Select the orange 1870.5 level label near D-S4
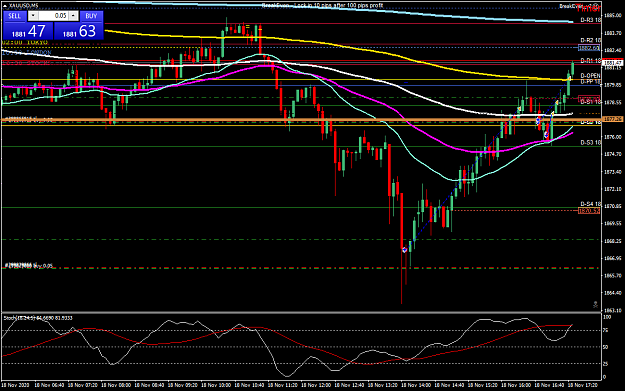 (589, 210)
